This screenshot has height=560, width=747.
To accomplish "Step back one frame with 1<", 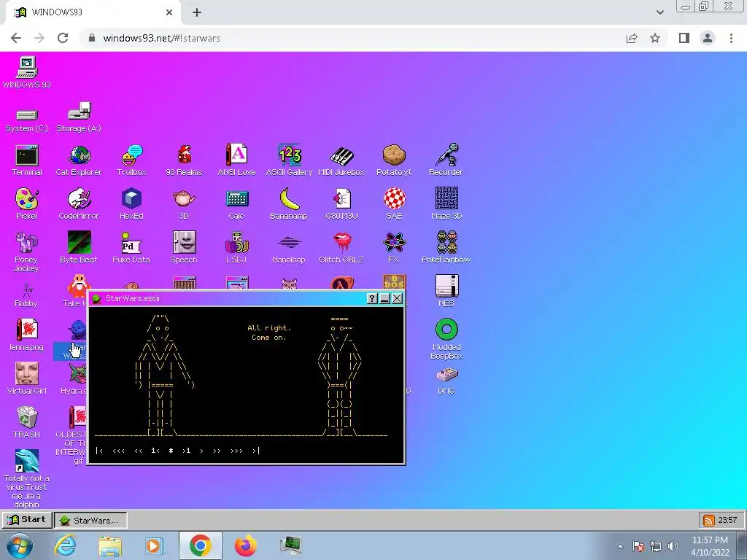I will pyautogui.click(x=155, y=451).
